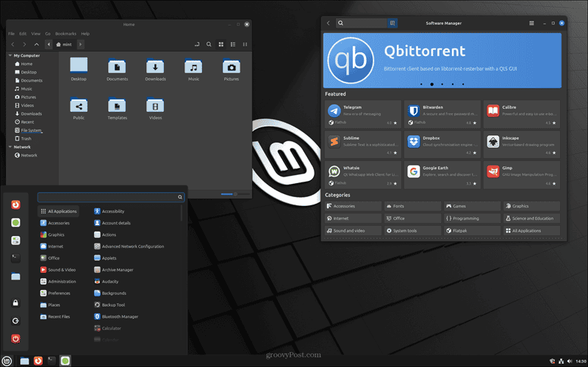Click the Qbittorrent featured banner
The height and width of the screenshot is (367, 588).
click(442, 60)
